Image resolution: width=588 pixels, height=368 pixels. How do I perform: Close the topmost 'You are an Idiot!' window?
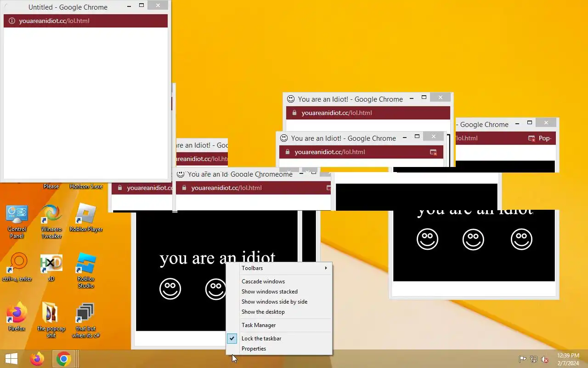coord(441,98)
